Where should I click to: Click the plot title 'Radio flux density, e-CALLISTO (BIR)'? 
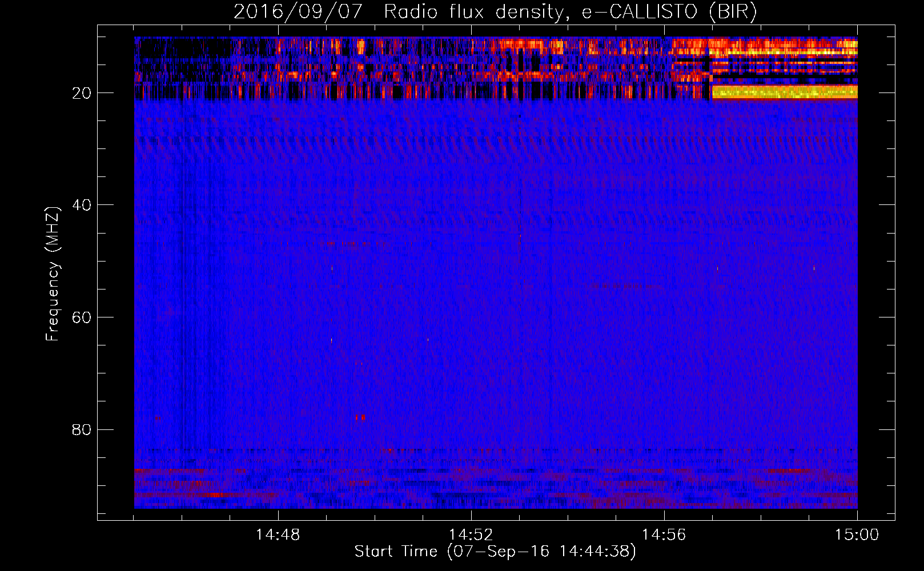570,12
